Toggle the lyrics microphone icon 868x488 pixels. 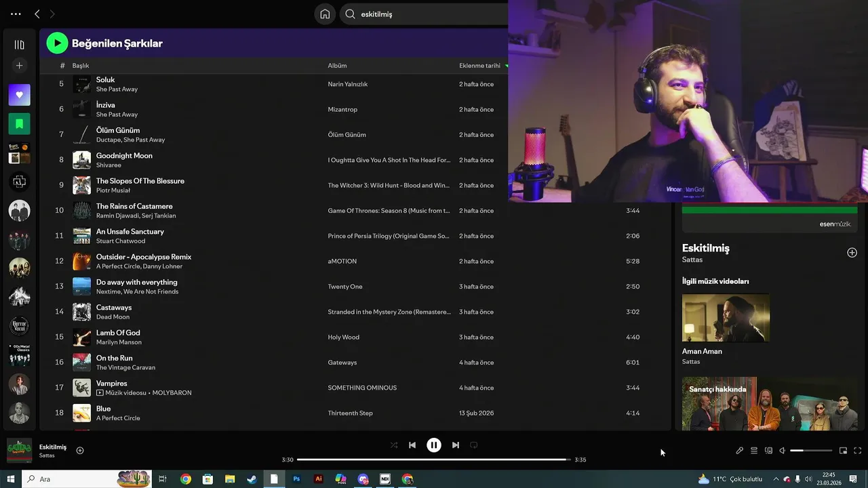pyautogui.click(x=740, y=451)
